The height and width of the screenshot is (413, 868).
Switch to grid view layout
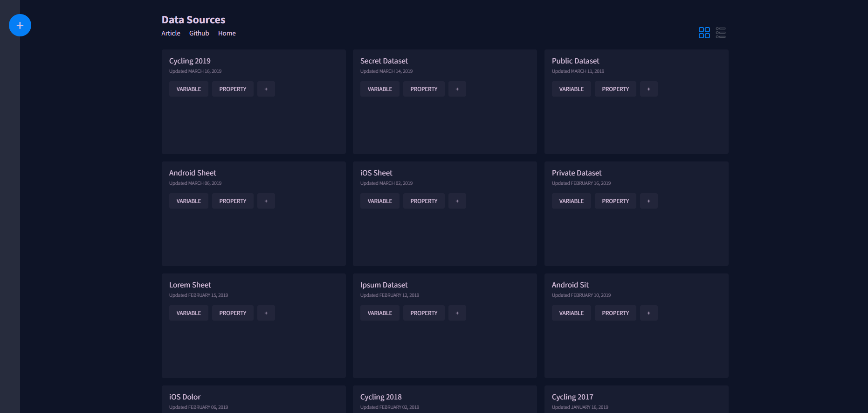704,33
